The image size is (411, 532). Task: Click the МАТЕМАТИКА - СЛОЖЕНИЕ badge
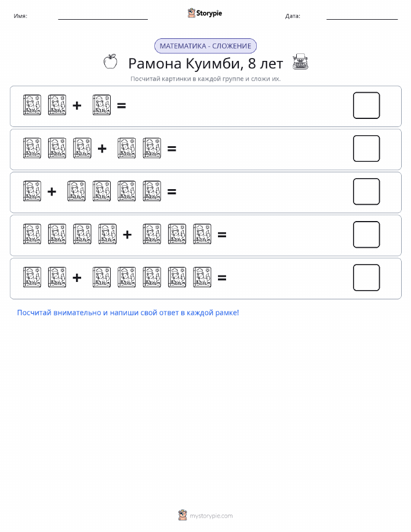pyautogui.click(x=205, y=46)
